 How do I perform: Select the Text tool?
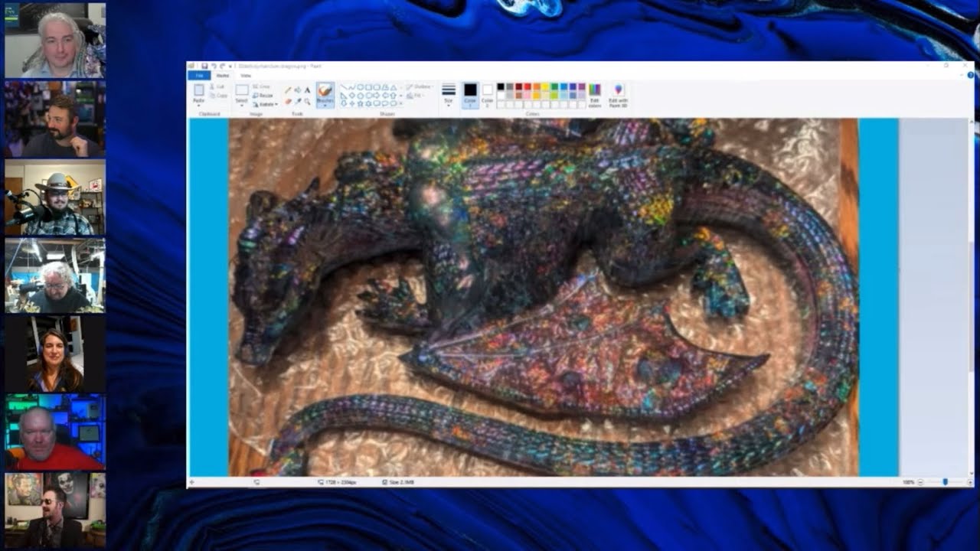(x=308, y=90)
